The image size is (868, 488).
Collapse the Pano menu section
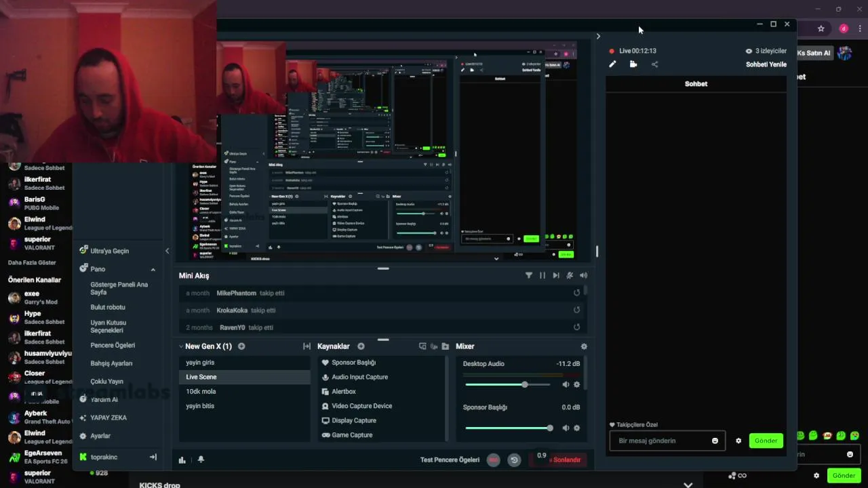coord(153,269)
